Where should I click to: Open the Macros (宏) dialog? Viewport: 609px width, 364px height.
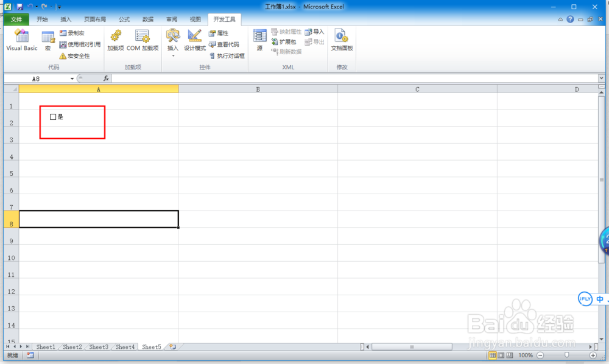(48, 41)
